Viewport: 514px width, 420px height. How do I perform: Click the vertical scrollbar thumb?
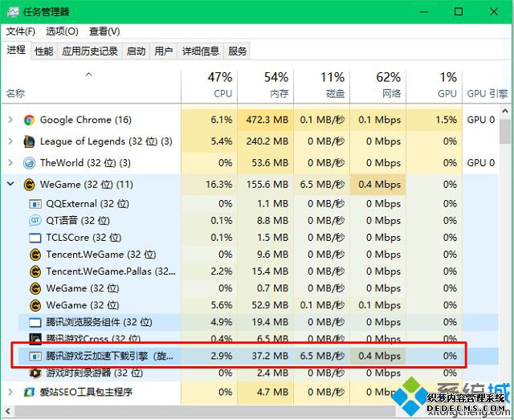click(x=505, y=131)
